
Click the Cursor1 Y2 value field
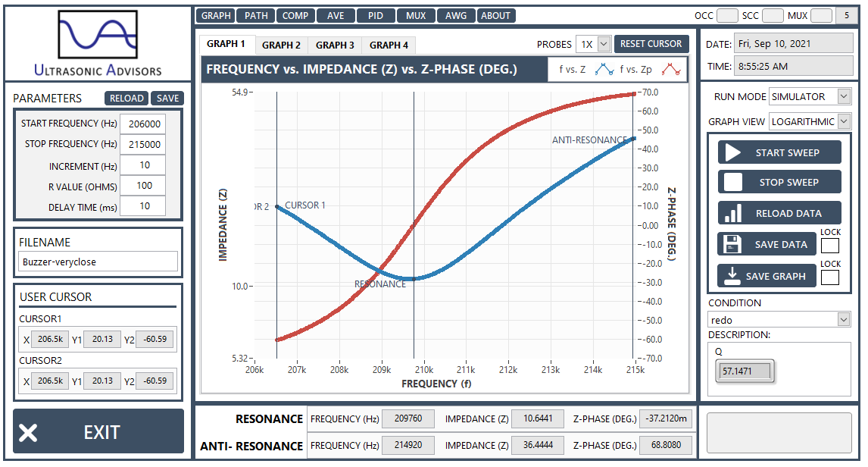tap(155, 339)
